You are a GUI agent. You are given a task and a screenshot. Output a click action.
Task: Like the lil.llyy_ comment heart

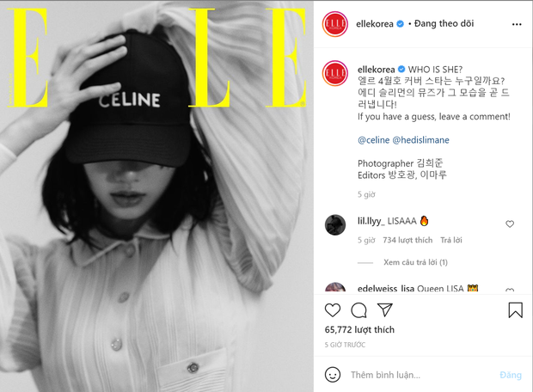tap(510, 224)
